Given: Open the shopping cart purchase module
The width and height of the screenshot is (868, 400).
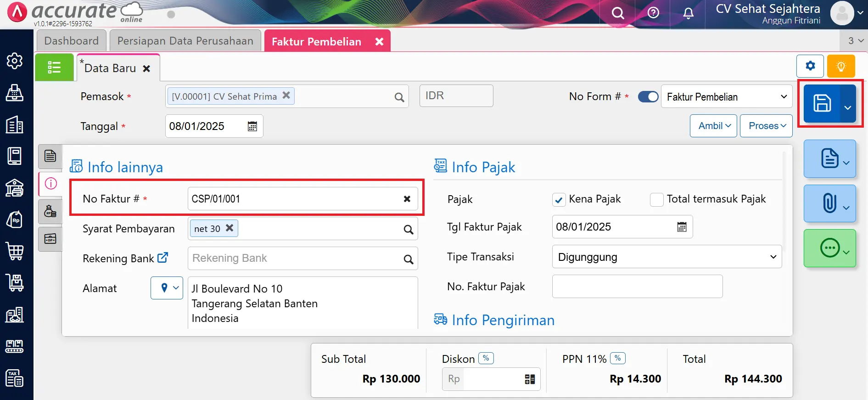Looking at the screenshot, I should [15, 251].
